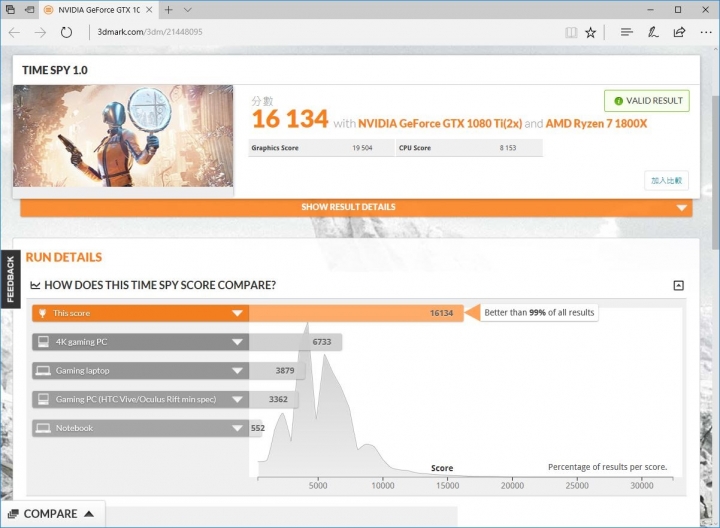The height and width of the screenshot is (528, 720).
Task: Refresh the 3dmark page
Action: point(66,32)
